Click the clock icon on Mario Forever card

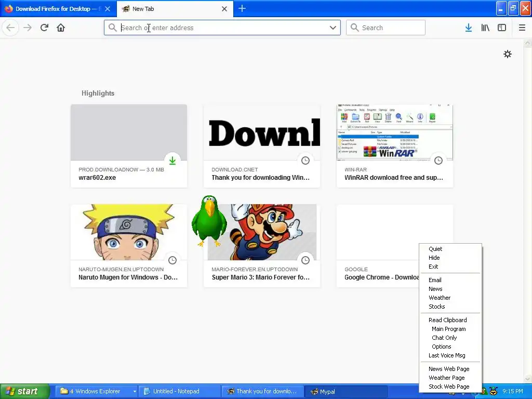click(305, 260)
